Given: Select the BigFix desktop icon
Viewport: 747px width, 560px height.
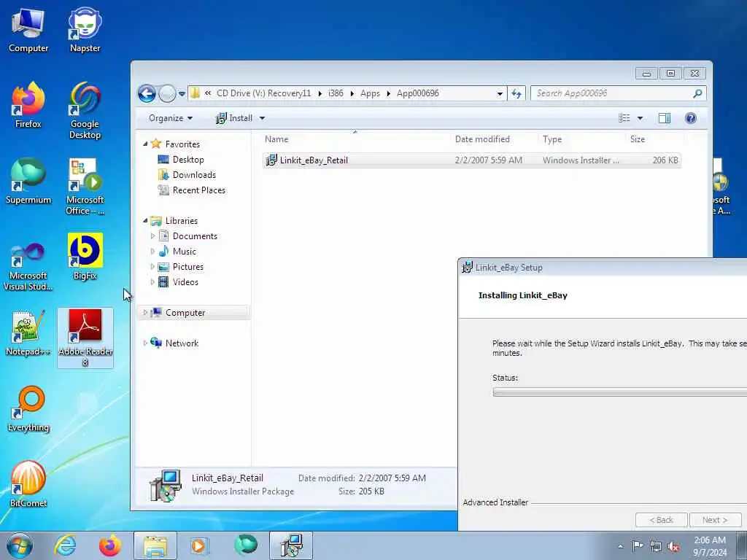Looking at the screenshot, I should click(85, 257).
